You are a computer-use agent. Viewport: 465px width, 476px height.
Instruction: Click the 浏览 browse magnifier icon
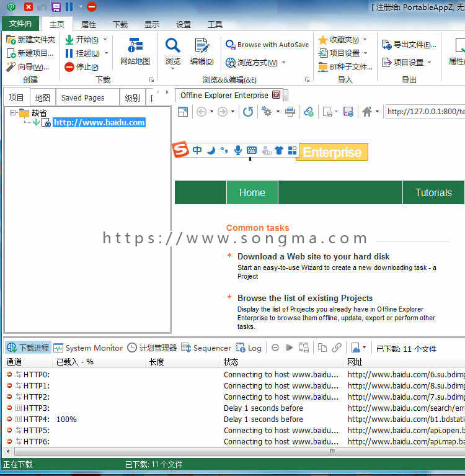click(172, 45)
